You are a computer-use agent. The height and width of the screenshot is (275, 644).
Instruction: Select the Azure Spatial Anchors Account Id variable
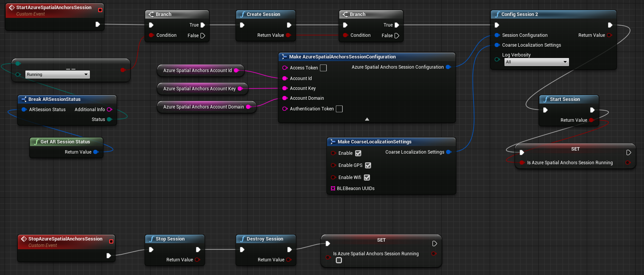[201, 71]
